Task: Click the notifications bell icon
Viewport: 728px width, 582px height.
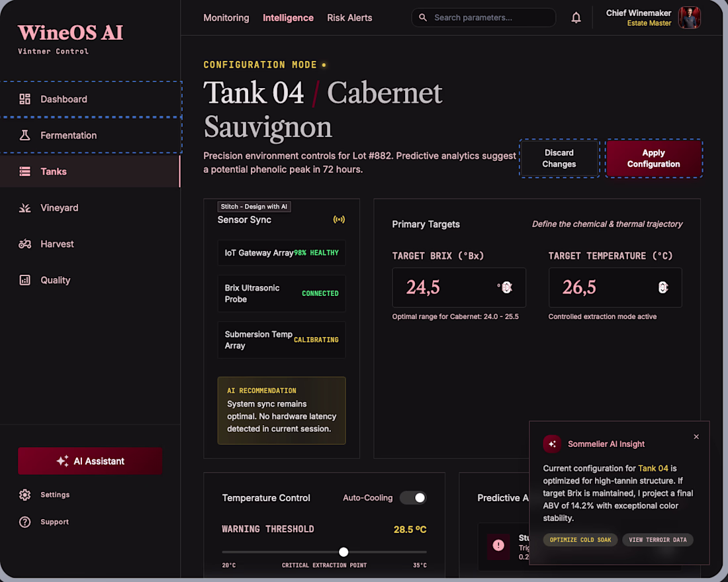Action: [x=576, y=18]
